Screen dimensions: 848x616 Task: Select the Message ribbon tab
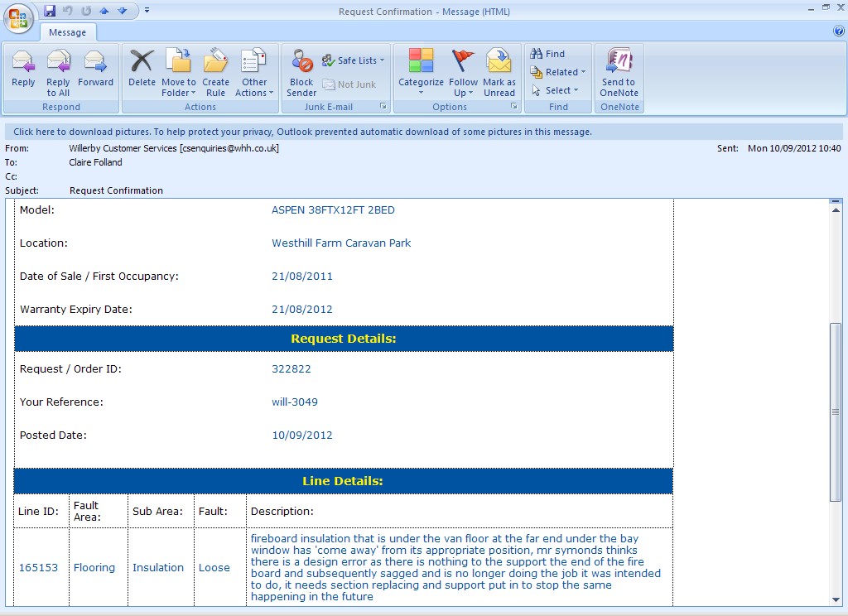pyautogui.click(x=68, y=32)
